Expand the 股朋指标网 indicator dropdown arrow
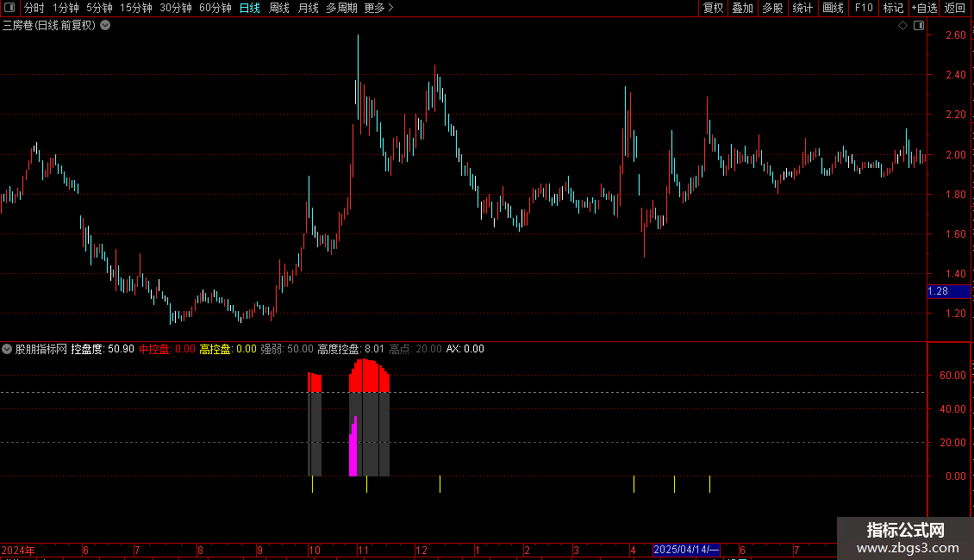The height and width of the screenshot is (560, 974). (7, 349)
